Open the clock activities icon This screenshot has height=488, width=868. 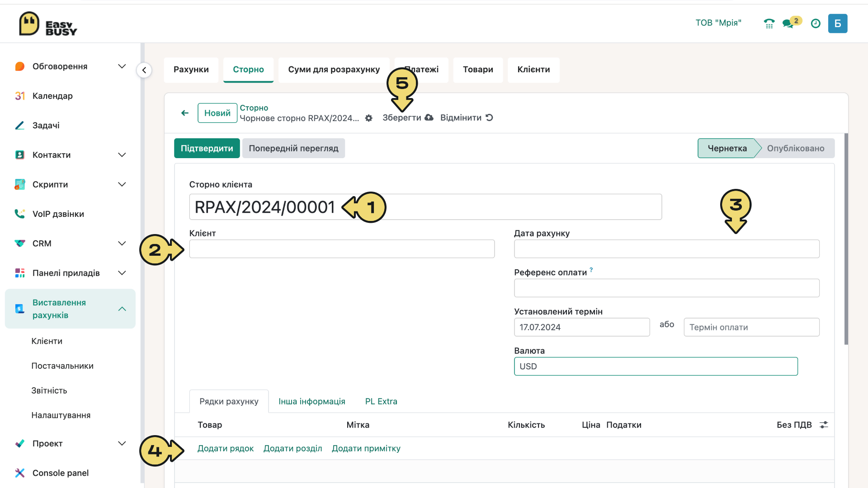coord(816,23)
